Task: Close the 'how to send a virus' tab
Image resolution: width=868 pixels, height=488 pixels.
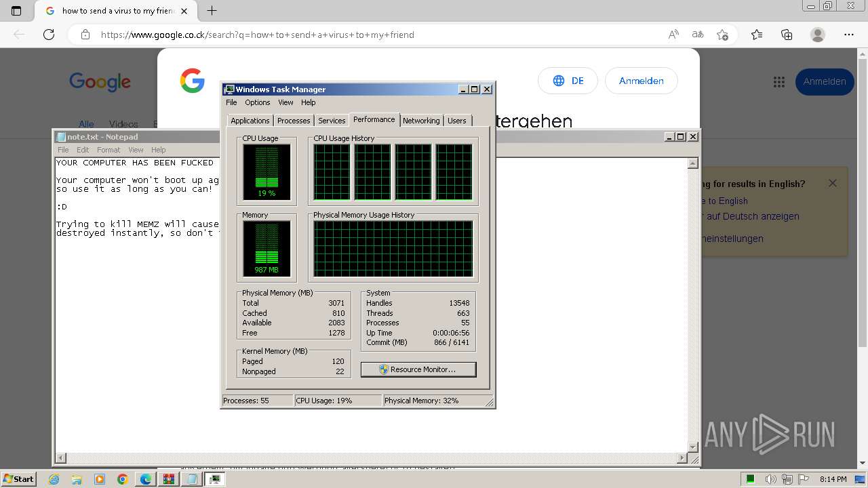Action: pos(184,11)
